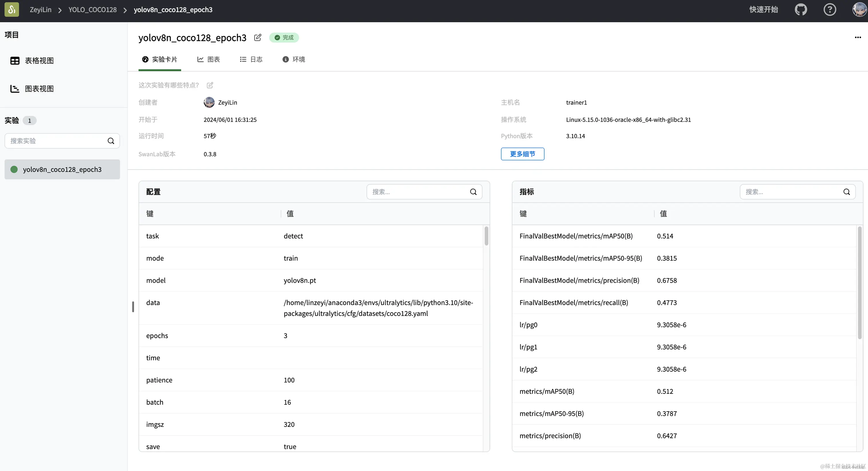Click the help question mark icon

[x=830, y=9]
